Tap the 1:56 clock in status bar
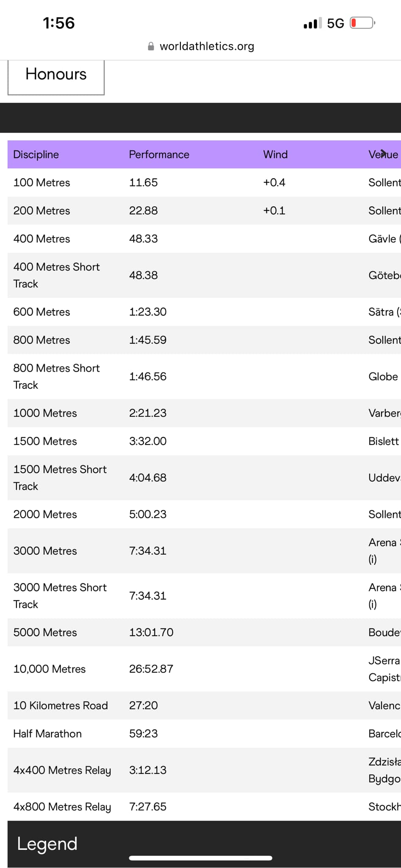 pyautogui.click(x=59, y=23)
